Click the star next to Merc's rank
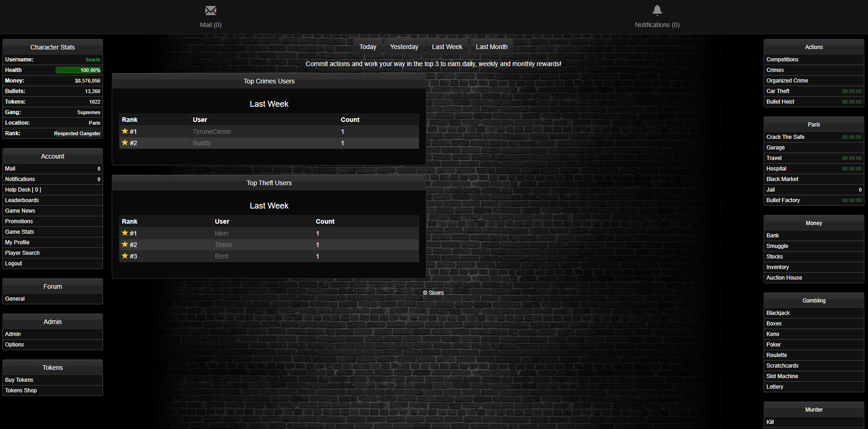Screen dimensions: 868x429 pos(125,233)
